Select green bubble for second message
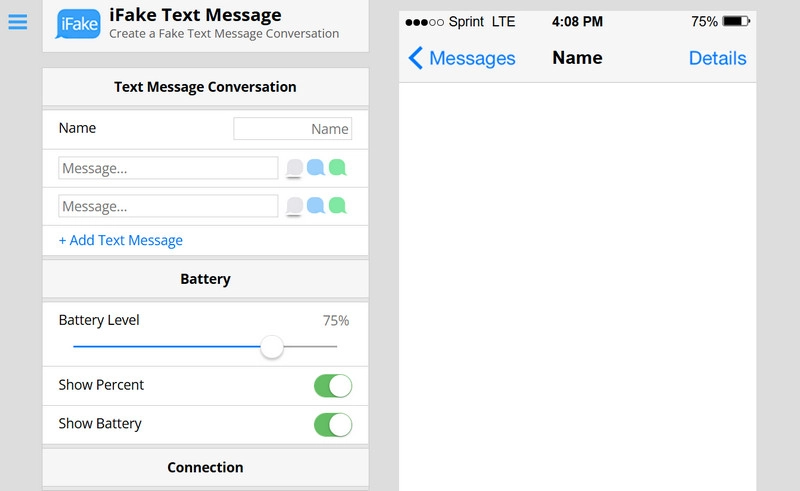This screenshot has width=800, height=491. click(x=337, y=205)
